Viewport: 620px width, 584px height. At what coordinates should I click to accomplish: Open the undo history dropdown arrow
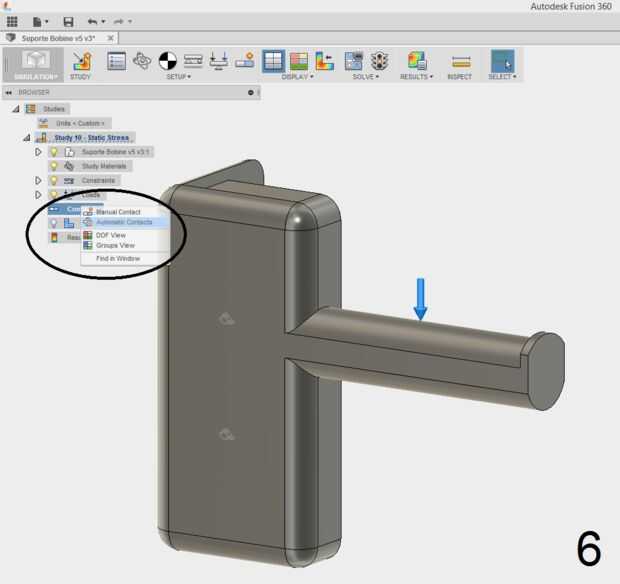103,21
